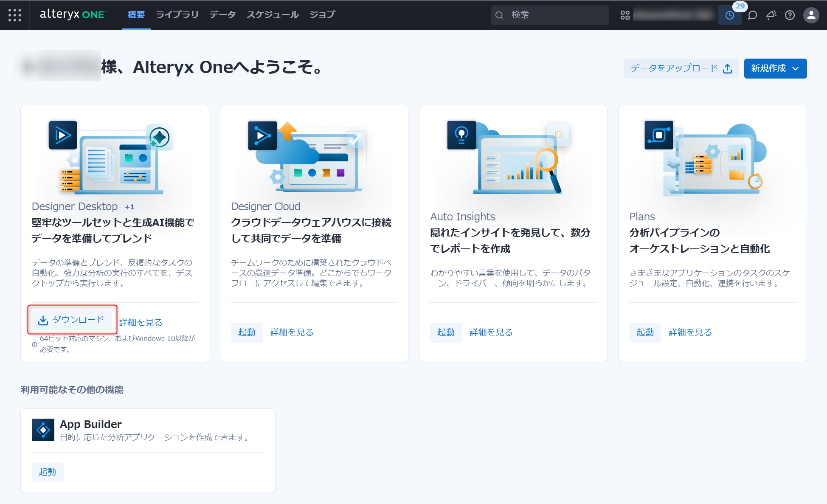The width and height of the screenshot is (827, 504).
Task: Click the Plans title text
Action: pyautogui.click(x=642, y=217)
